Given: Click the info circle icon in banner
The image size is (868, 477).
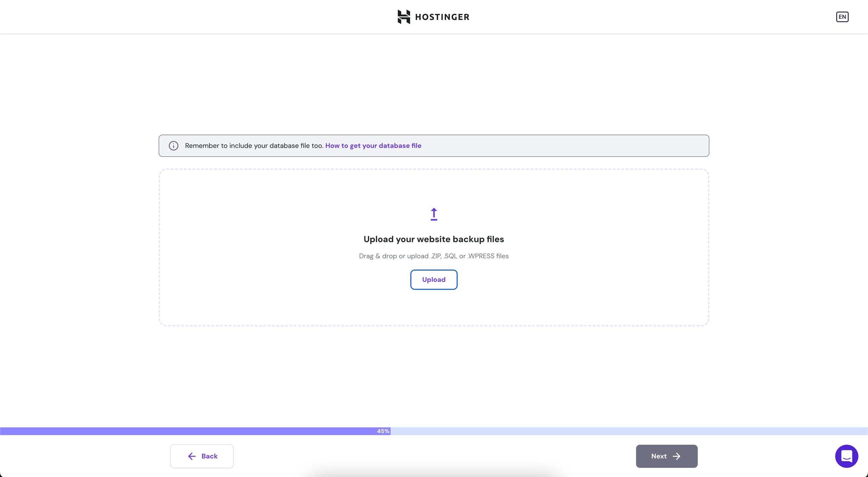Looking at the screenshot, I should point(174,146).
